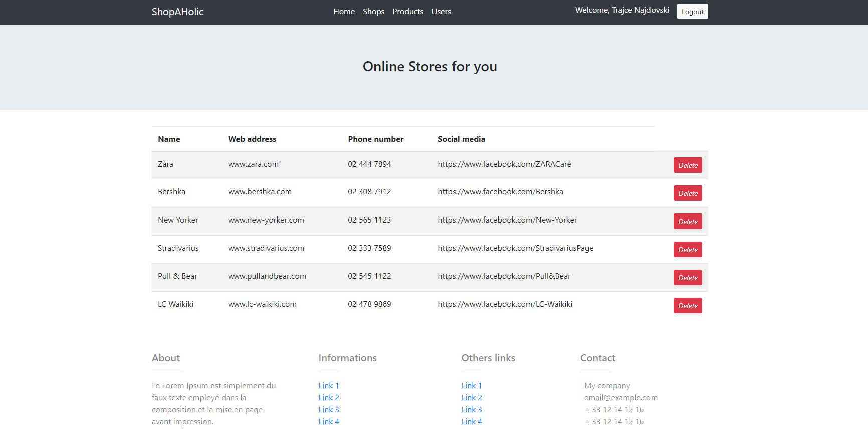Delete the Stradivarius store row
The width and height of the screenshot is (868, 435).
click(687, 250)
